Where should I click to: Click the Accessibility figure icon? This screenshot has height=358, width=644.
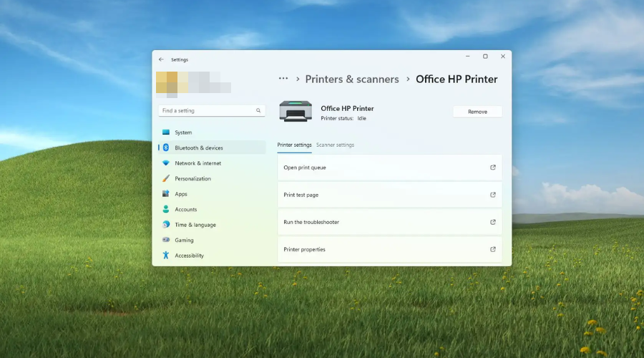click(166, 255)
